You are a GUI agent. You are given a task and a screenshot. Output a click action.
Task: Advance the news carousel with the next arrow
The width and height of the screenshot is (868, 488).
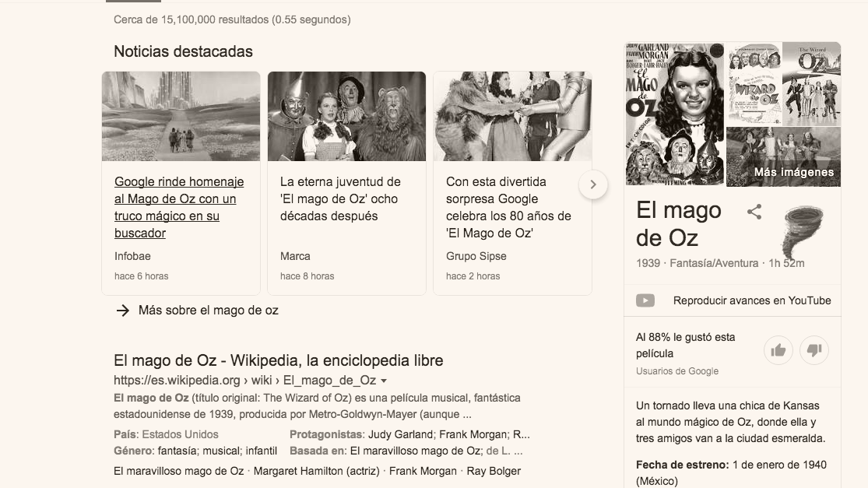click(593, 184)
